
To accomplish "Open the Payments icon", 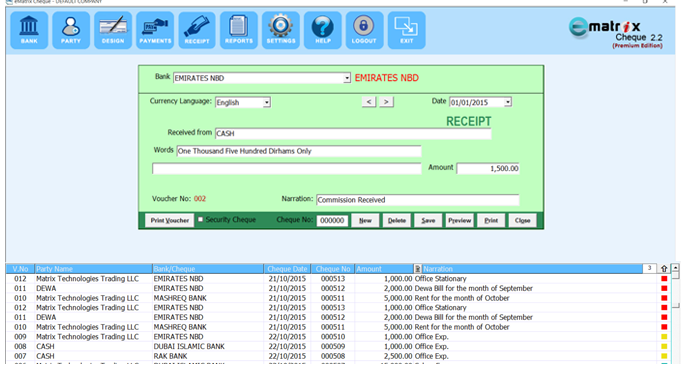I will click(155, 30).
